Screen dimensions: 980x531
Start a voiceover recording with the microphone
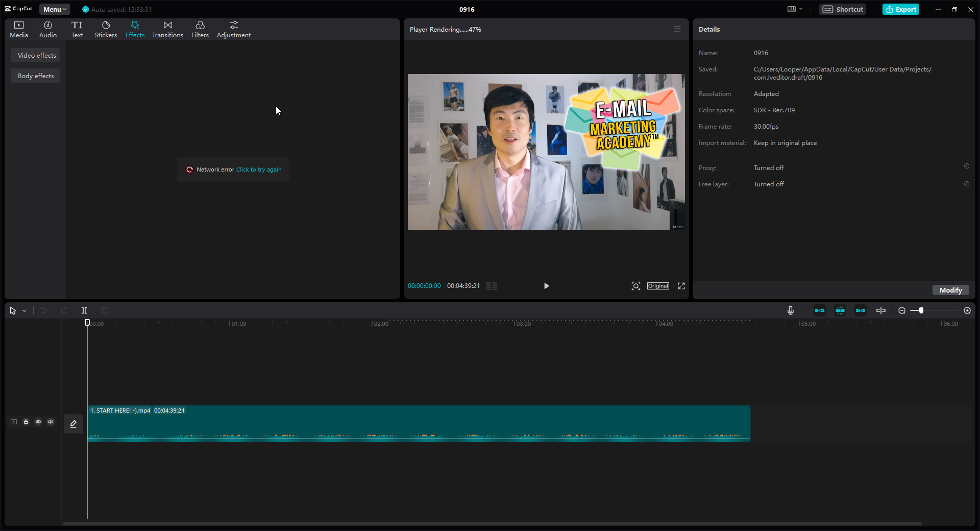pyautogui.click(x=791, y=310)
